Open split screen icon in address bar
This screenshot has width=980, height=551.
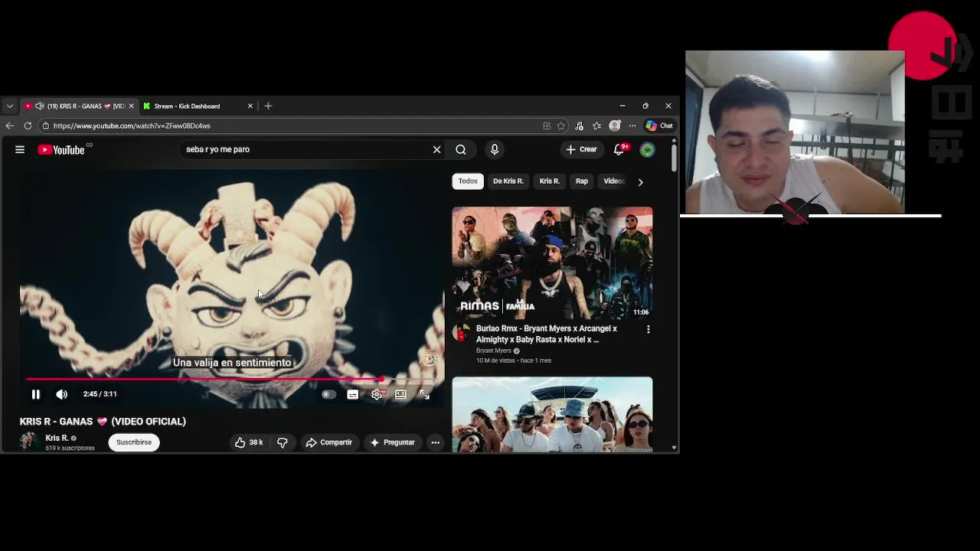[x=547, y=126]
